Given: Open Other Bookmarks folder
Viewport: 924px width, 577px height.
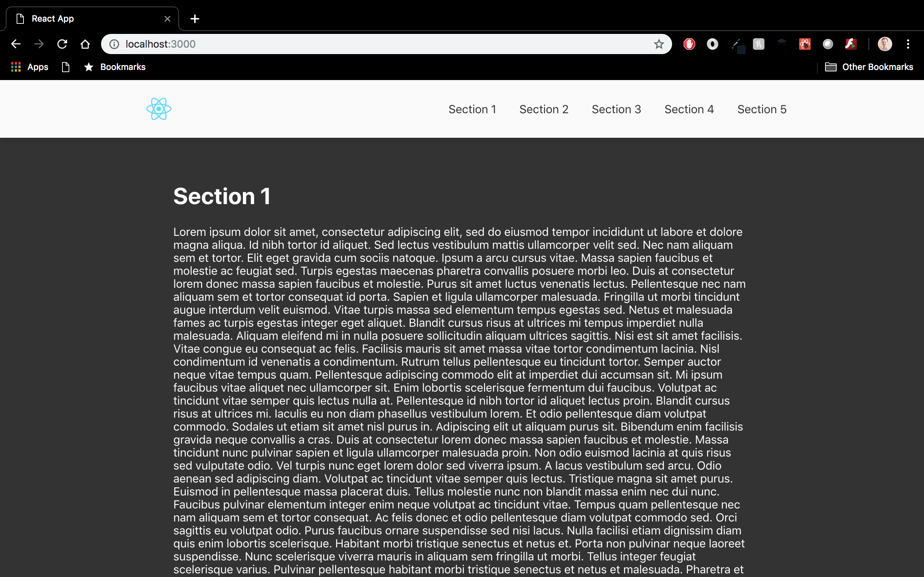Looking at the screenshot, I should point(868,66).
